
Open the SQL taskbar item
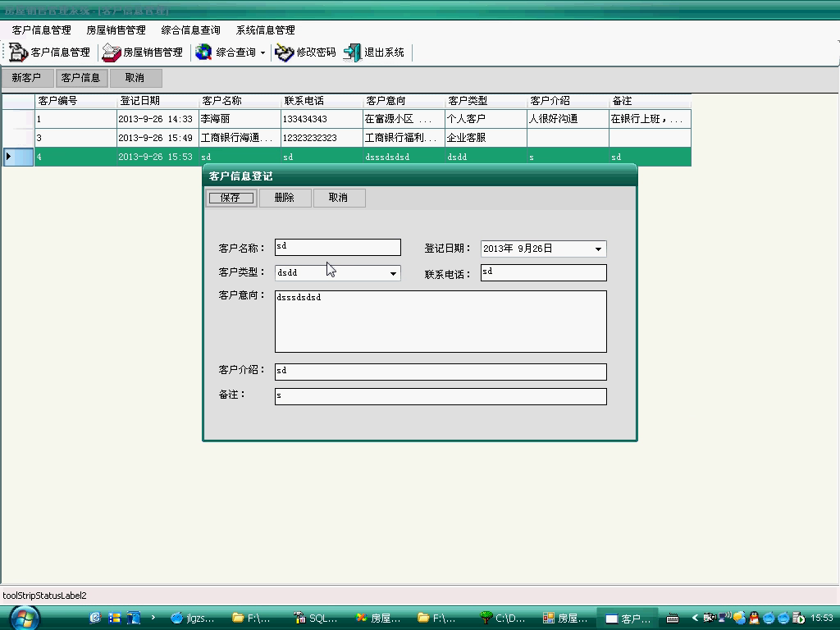(316, 619)
